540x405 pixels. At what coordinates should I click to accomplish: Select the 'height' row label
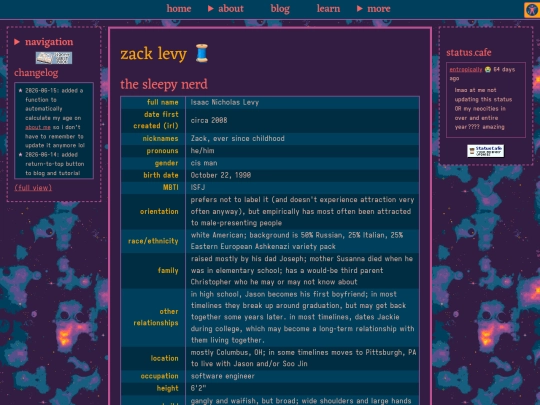point(168,388)
